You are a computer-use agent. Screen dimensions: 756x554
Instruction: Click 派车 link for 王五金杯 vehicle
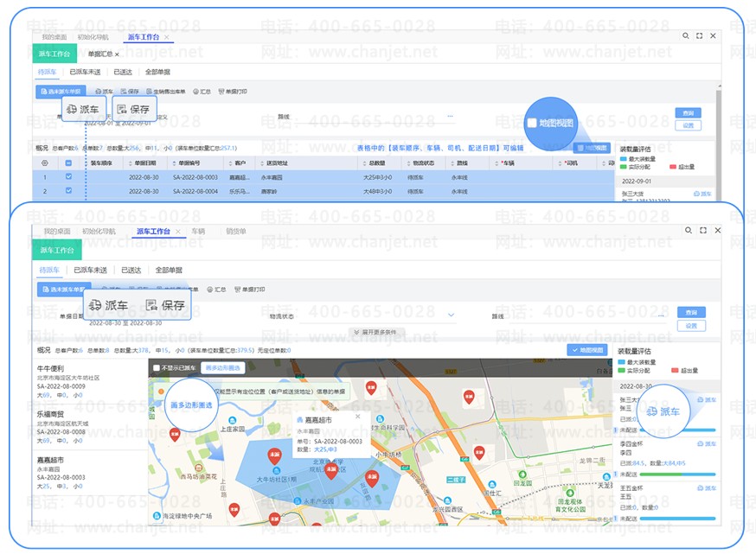tap(708, 488)
